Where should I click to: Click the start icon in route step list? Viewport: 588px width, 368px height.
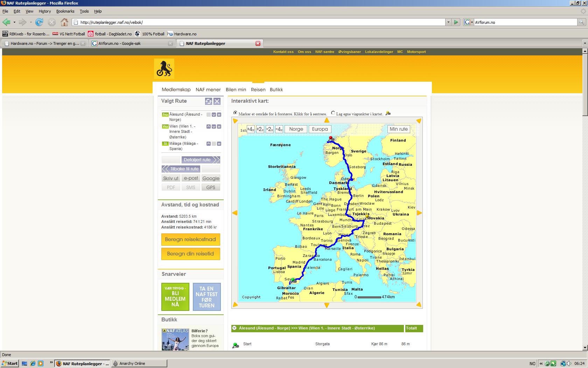(x=236, y=346)
